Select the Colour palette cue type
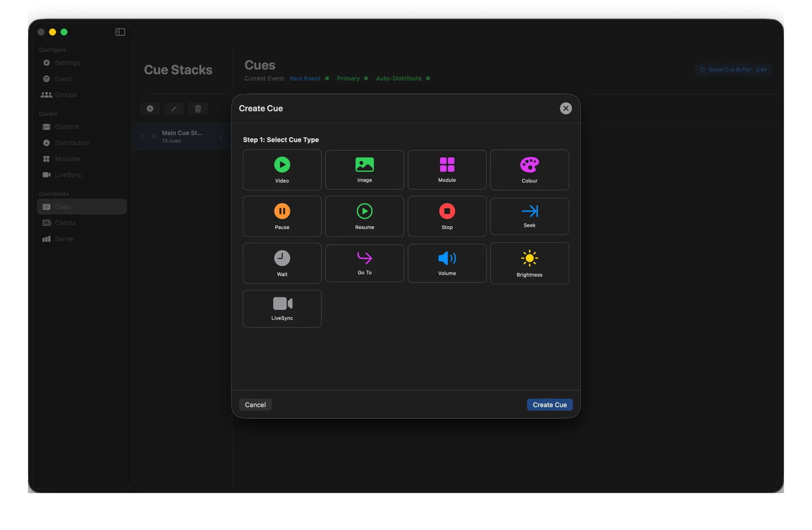 pyautogui.click(x=529, y=170)
